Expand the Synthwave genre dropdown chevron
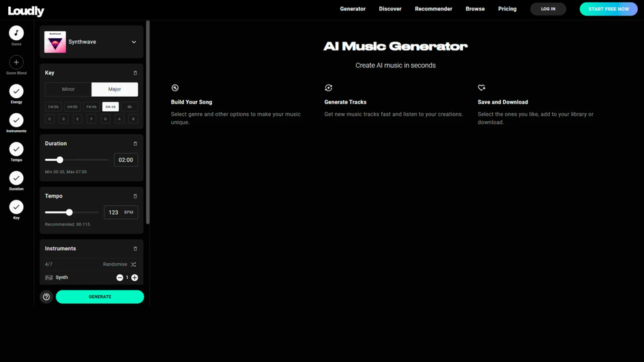Image resolution: width=644 pixels, height=362 pixels. [x=134, y=42]
